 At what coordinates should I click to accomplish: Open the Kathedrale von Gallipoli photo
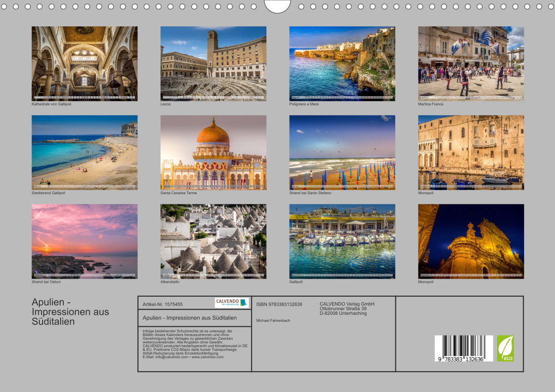click(84, 63)
